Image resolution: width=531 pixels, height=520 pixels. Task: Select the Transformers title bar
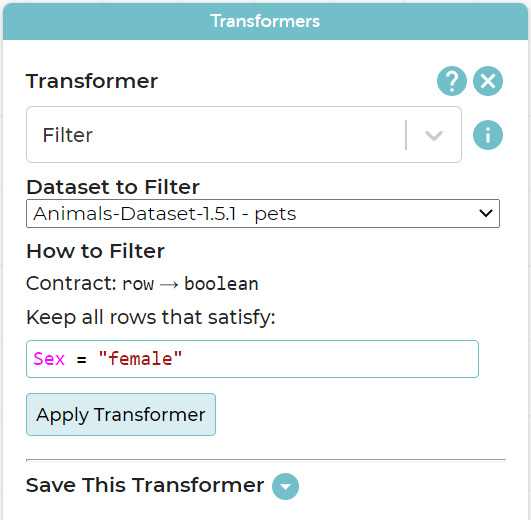[265, 21]
